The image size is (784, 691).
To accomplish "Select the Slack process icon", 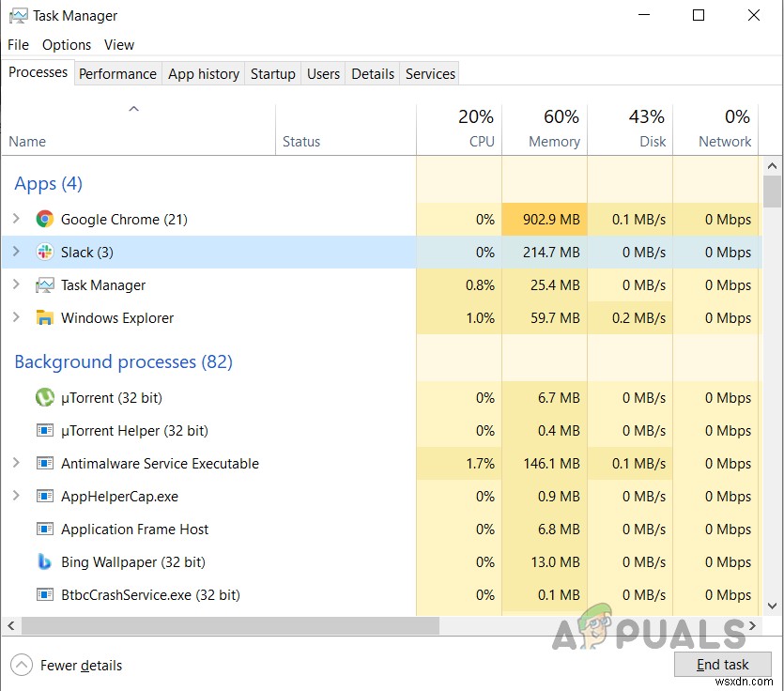I will (x=44, y=252).
